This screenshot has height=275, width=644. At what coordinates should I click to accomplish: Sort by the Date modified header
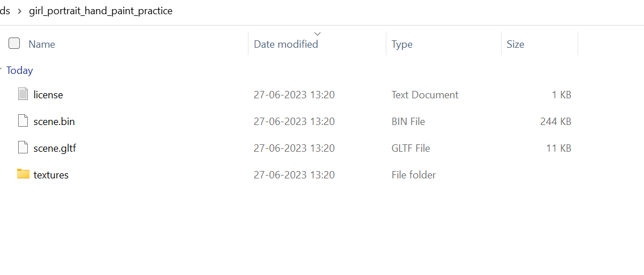pos(286,44)
